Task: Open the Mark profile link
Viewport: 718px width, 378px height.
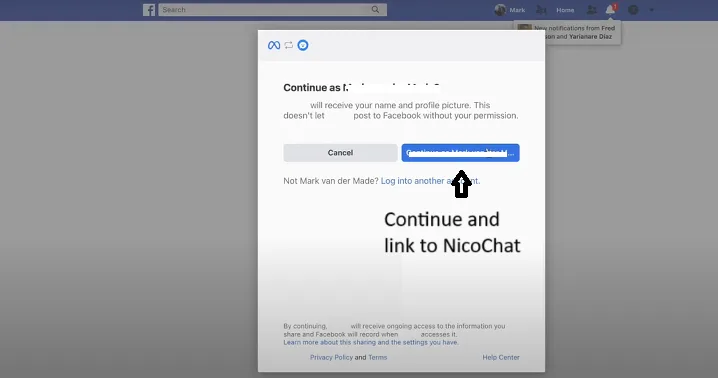Action: (517, 10)
